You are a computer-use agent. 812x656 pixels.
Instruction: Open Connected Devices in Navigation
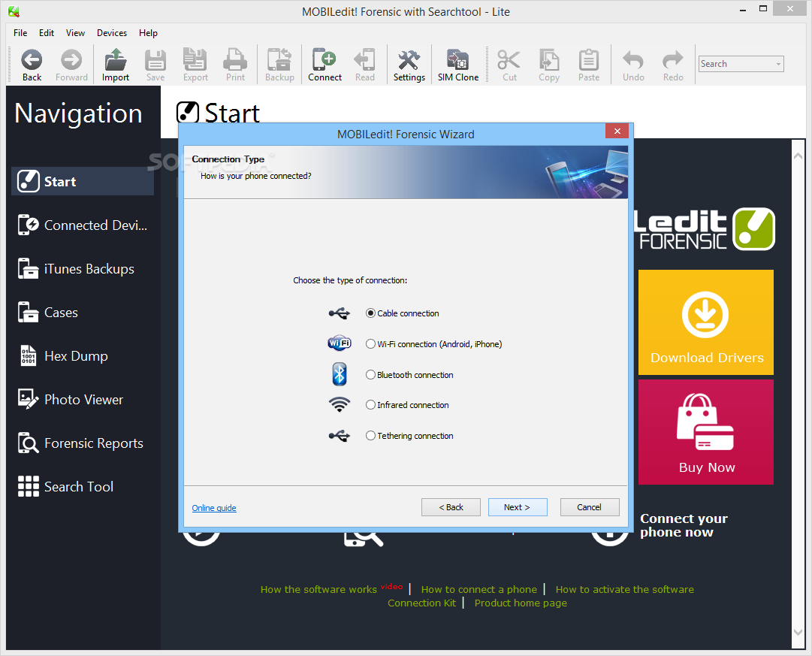point(83,225)
